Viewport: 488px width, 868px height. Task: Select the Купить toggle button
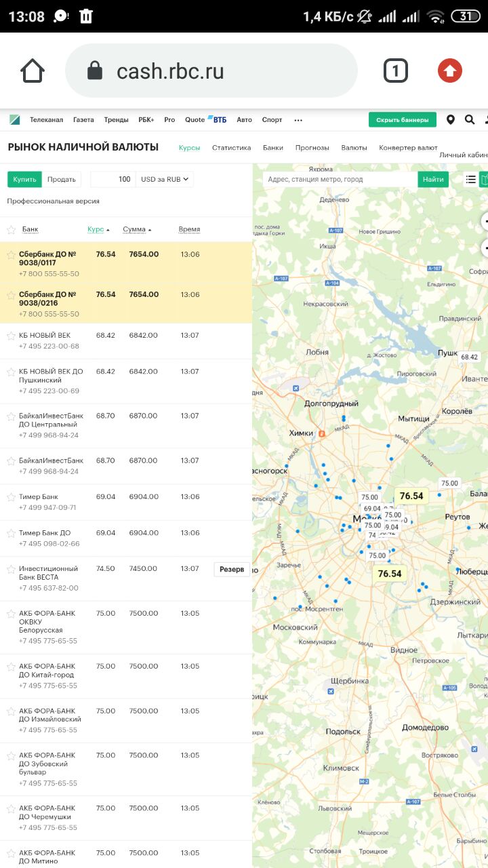point(24,179)
